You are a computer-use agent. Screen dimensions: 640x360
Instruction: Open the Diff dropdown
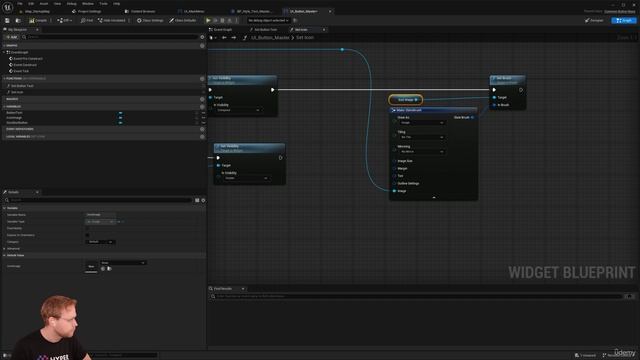tap(64, 20)
